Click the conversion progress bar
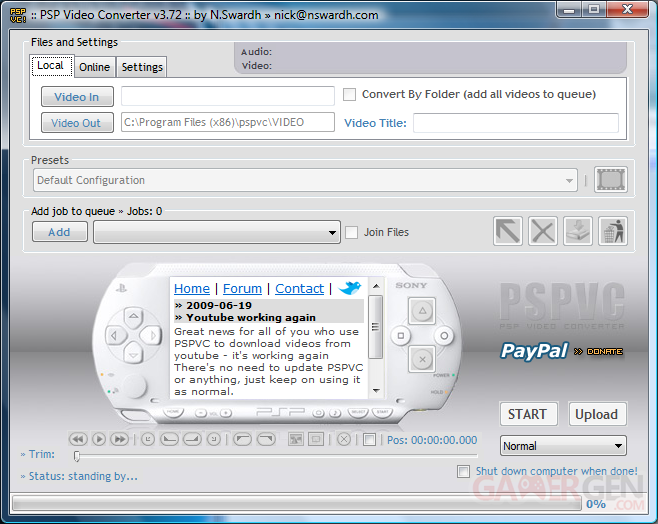The height and width of the screenshot is (524, 658). coord(296,503)
